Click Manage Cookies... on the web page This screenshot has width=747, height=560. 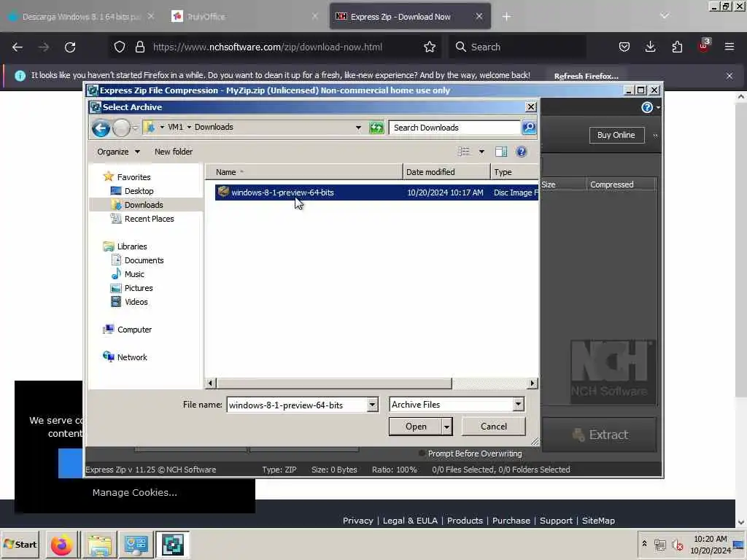click(135, 492)
